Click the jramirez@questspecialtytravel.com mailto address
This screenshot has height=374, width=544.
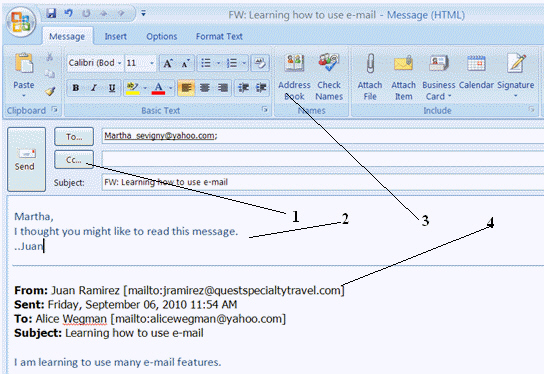(234, 290)
